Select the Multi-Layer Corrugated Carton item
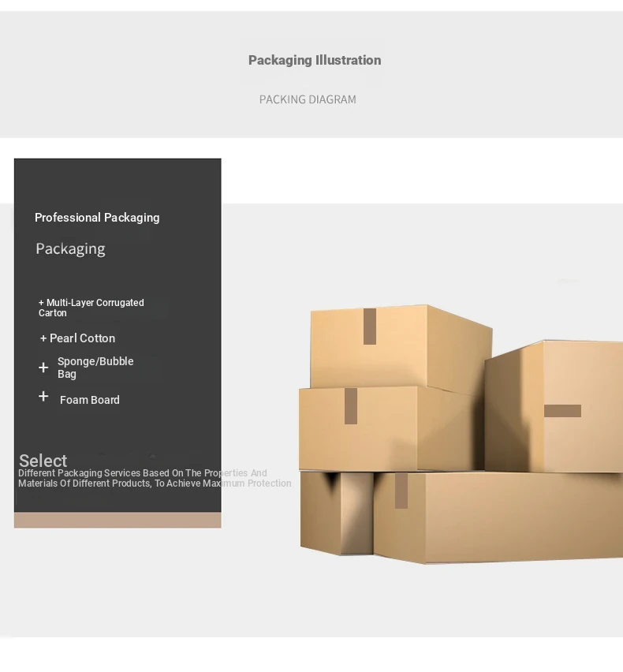Viewport: 623px width, 672px height. 91,308
